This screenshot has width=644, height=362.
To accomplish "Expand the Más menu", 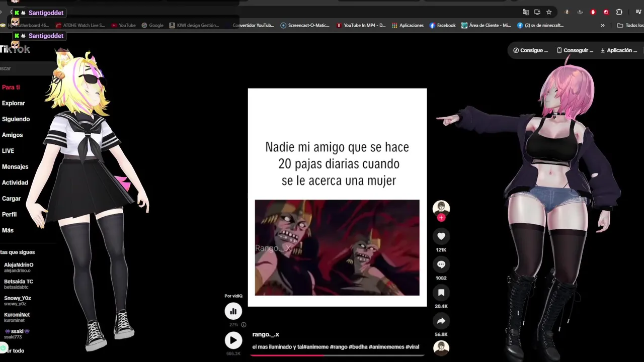I will pyautogui.click(x=8, y=230).
